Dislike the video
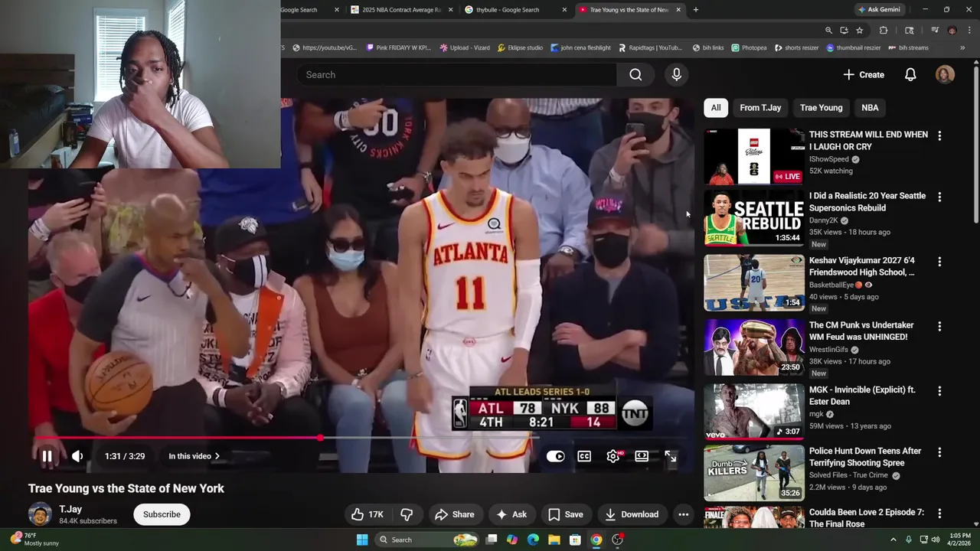Viewport: 980px width, 551px height. (407, 514)
